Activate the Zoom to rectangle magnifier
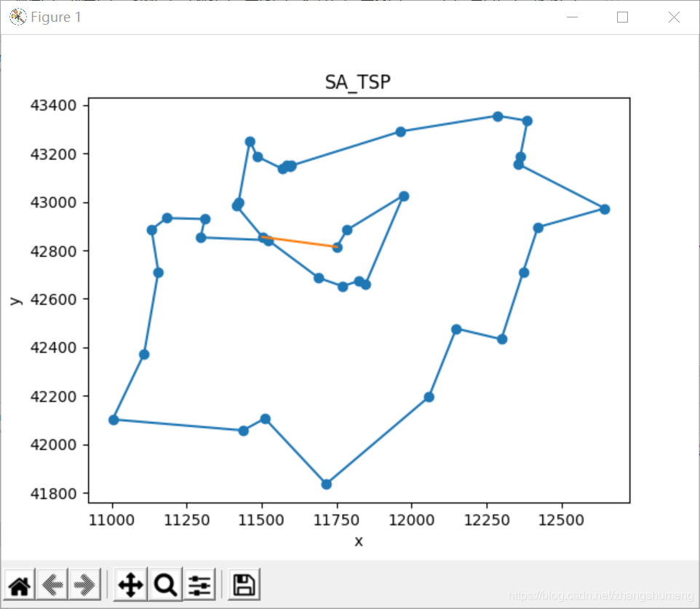 (x=165, y=585)
